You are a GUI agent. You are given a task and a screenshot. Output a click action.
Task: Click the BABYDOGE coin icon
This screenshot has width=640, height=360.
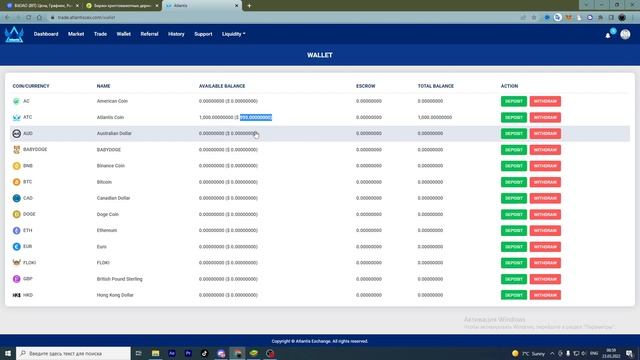click(x=16, y=150)
